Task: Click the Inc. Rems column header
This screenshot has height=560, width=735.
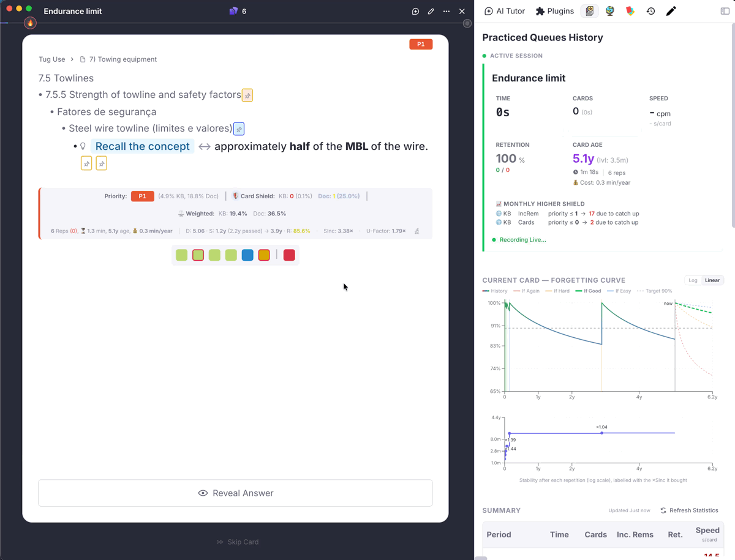Action: pyautogui.click(x=635, y=535)
